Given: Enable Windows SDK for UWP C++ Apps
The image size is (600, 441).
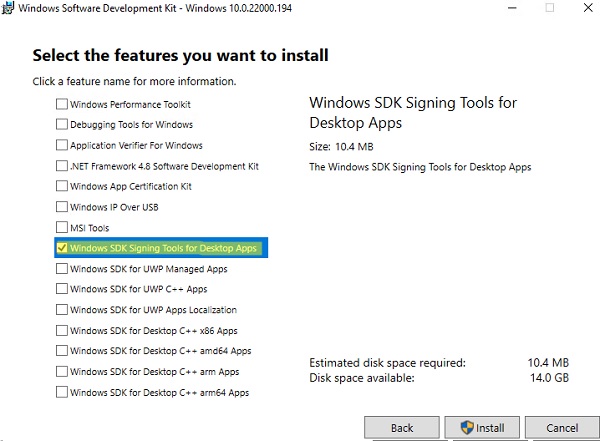Looking at the screenshot, I should (62, 289).
